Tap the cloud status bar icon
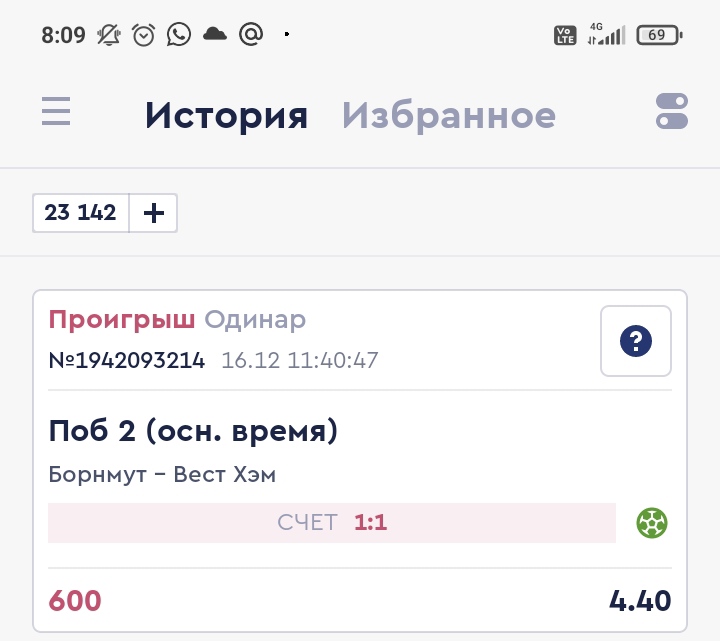 pos(215,35)
